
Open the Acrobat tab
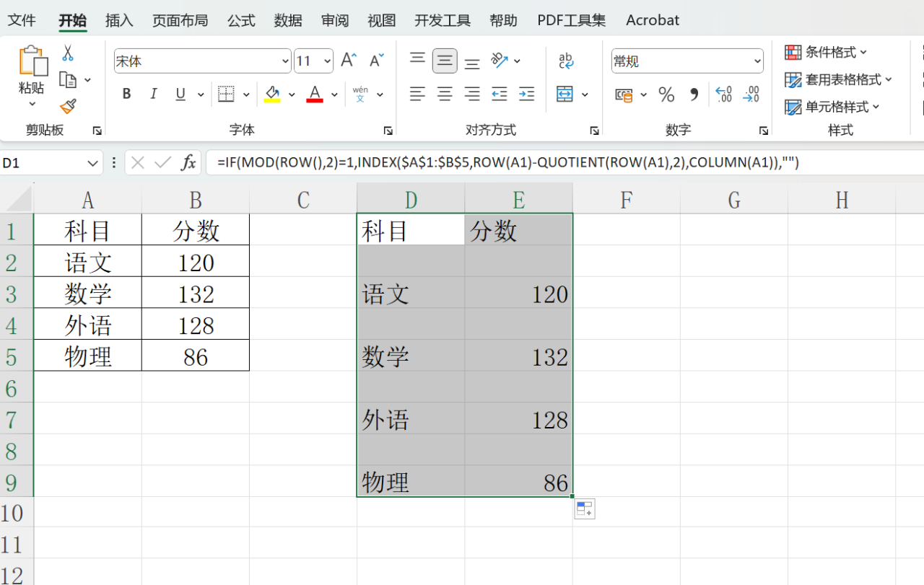tap(653, 20)
